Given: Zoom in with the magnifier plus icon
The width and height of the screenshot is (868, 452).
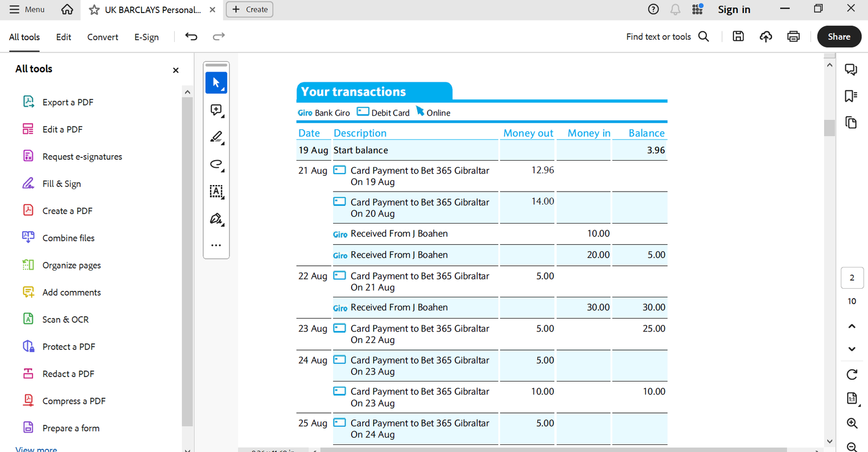Looking at the screenshot, I should point(852,423).
